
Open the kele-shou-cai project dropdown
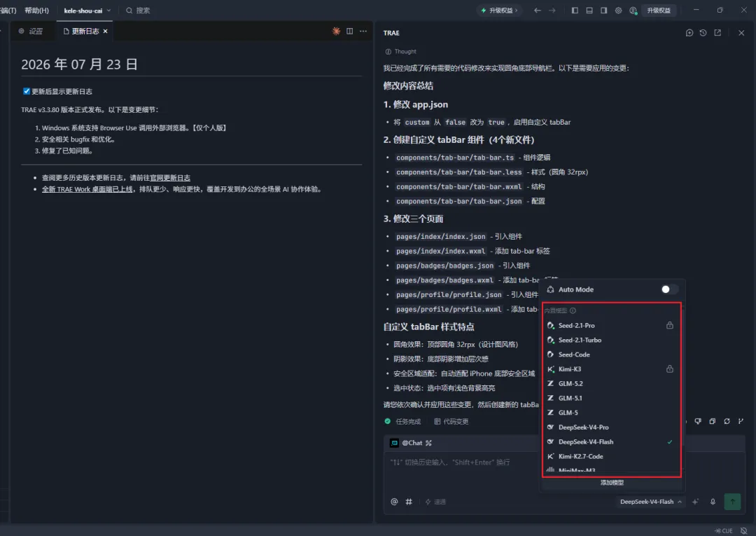coord(87,10)
